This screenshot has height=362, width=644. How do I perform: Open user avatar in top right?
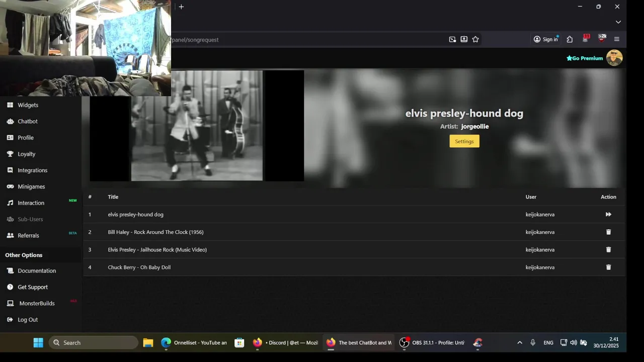[614, 58]
